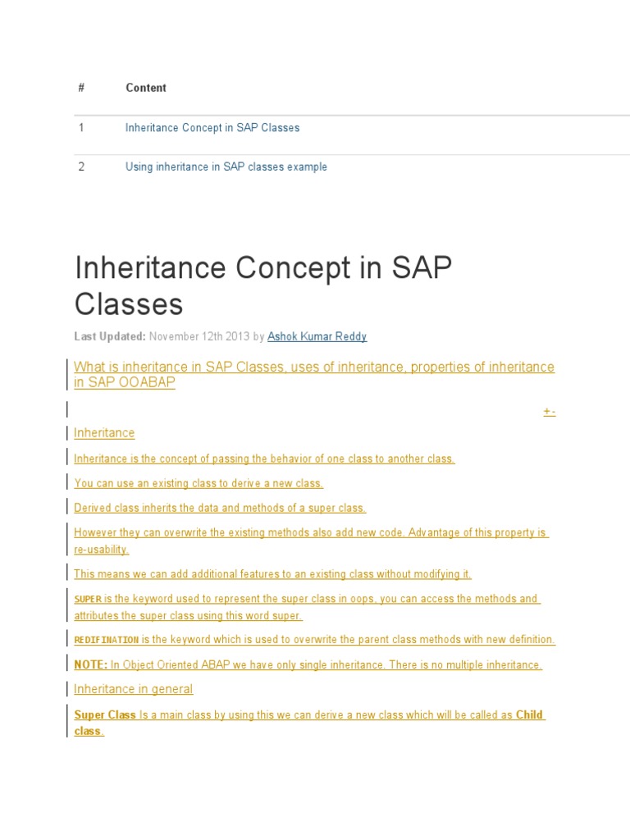Click author link Ashok Kumar Reddy

tap(317, 336)
